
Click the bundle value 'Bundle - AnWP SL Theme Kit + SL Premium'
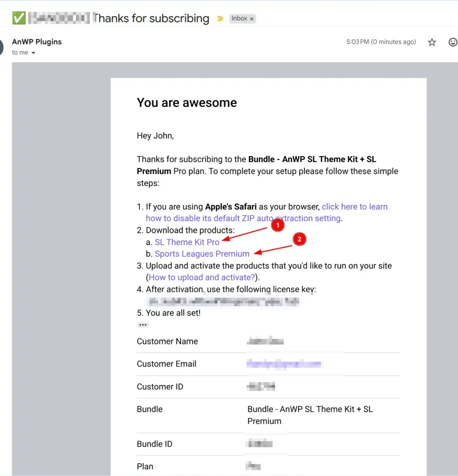[310, 415]
